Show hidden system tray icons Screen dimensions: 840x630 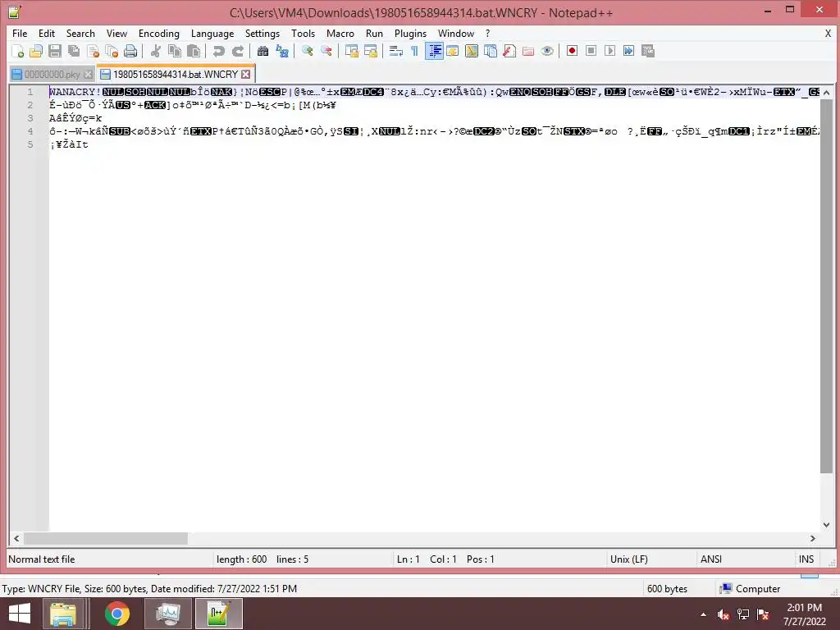(x=703, y=614)
